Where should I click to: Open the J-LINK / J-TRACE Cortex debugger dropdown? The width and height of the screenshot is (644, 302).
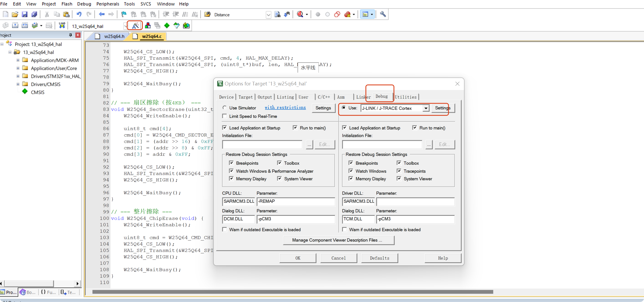(x=425, y=108)
